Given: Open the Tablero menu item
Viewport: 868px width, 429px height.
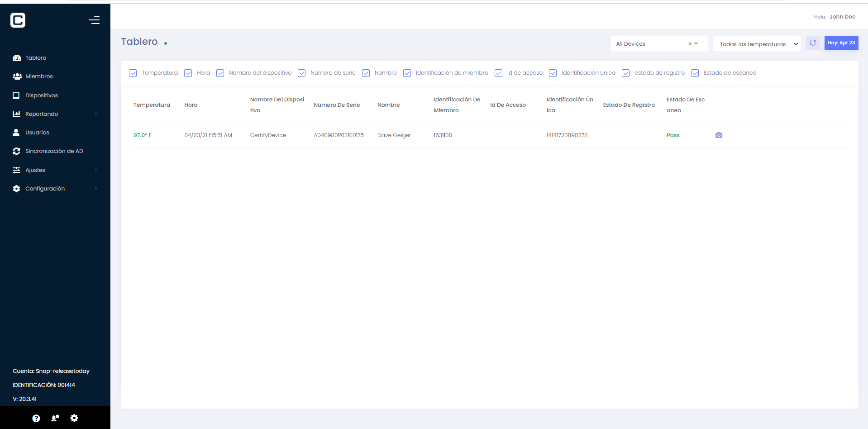Looking at the screenshot, I should [36, 58].
